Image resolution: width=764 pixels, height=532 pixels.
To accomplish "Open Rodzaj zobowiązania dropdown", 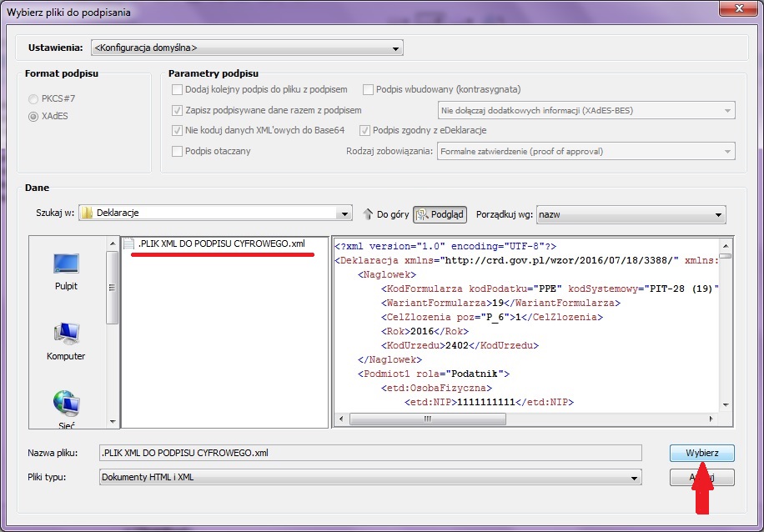I will coord(586,151).
